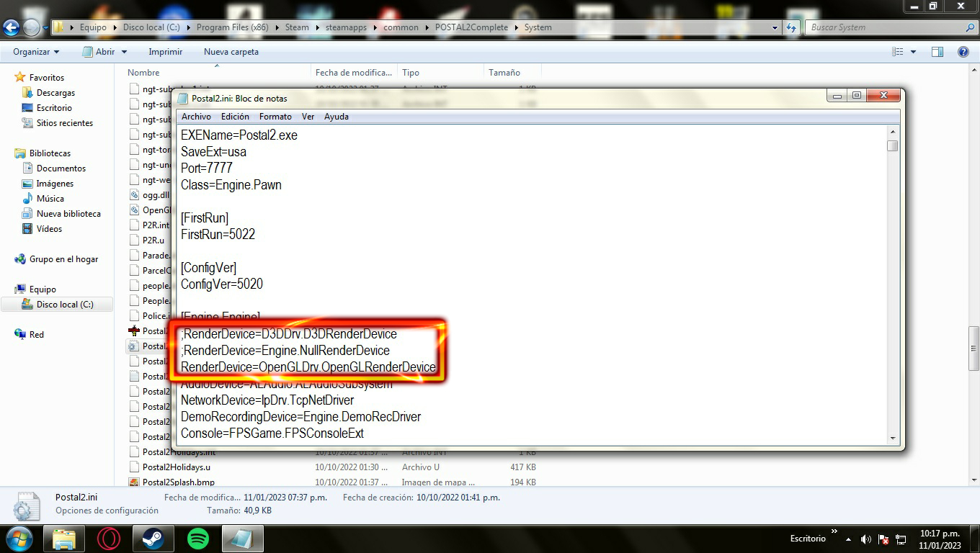Go back using the Explorer Back arrow
980x553 pixels.
click(x=11, y=27)
